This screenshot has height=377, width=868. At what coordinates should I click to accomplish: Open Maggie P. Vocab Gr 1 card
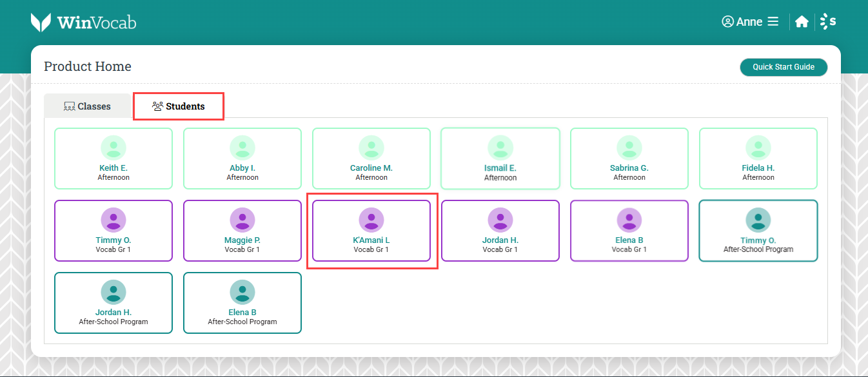point(242,231)
